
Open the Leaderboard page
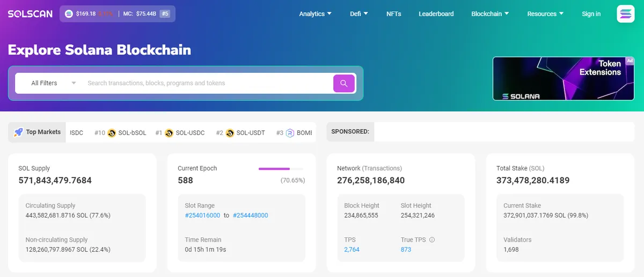coord(436,14)
